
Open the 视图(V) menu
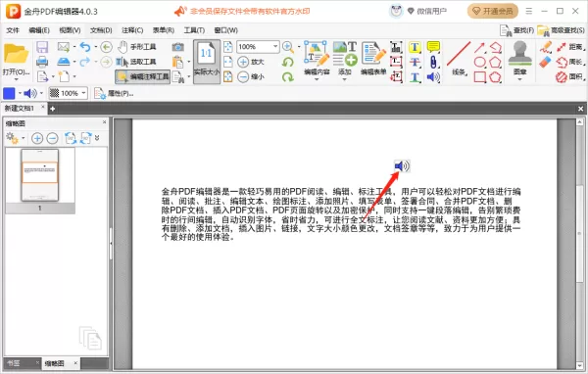click(70, 30)
